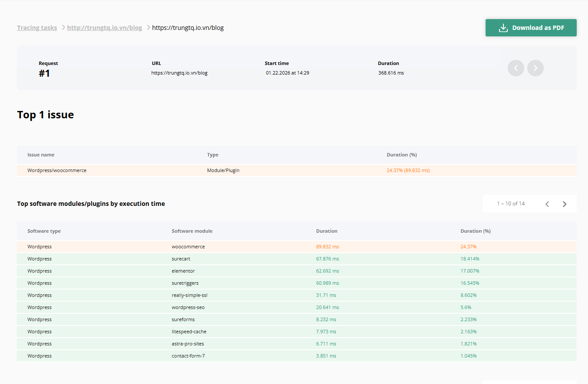This screenshot has width=588, height=384.
Task: Select the sureforms module cell
Action: click(x=183, y=319)
